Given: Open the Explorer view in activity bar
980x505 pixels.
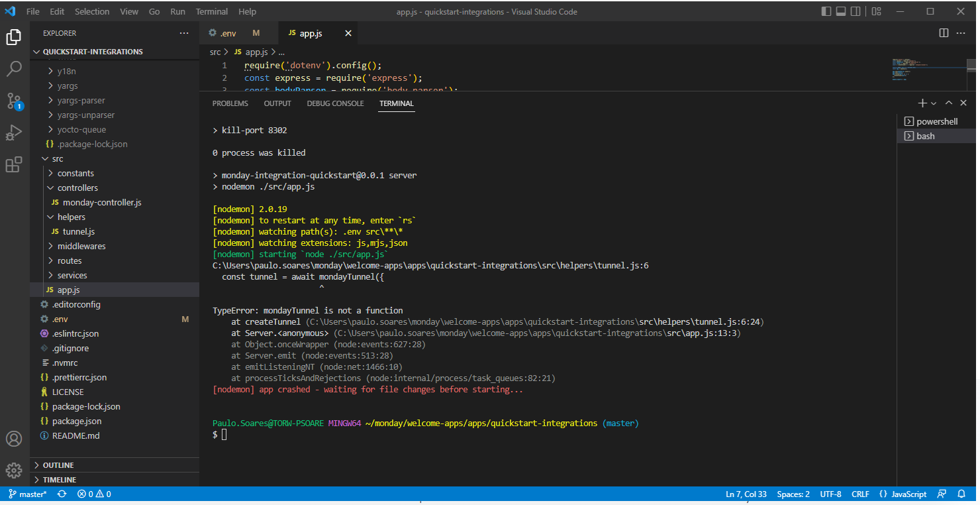Looking at the screenshot, I should click(x=14, y=37).
